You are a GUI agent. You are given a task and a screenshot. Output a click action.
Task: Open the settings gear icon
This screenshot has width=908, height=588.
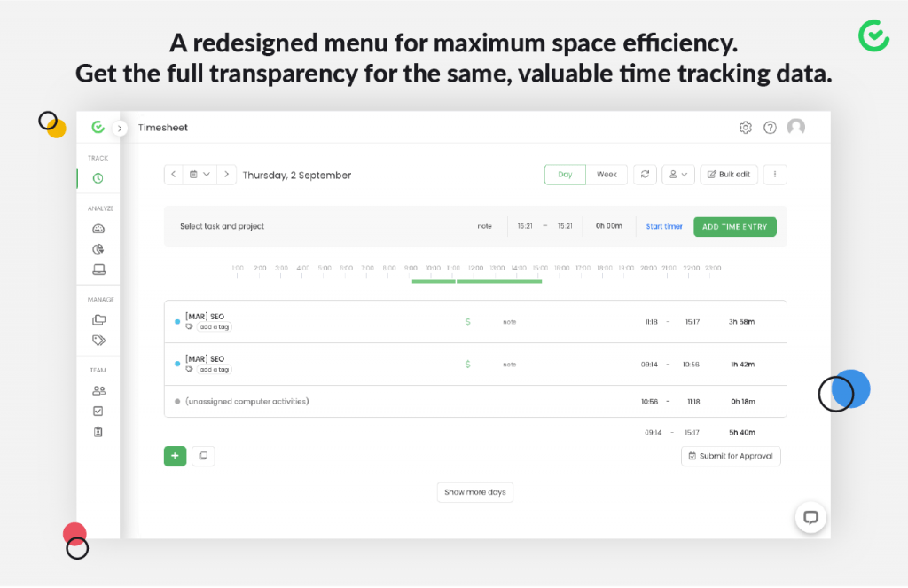745,128
